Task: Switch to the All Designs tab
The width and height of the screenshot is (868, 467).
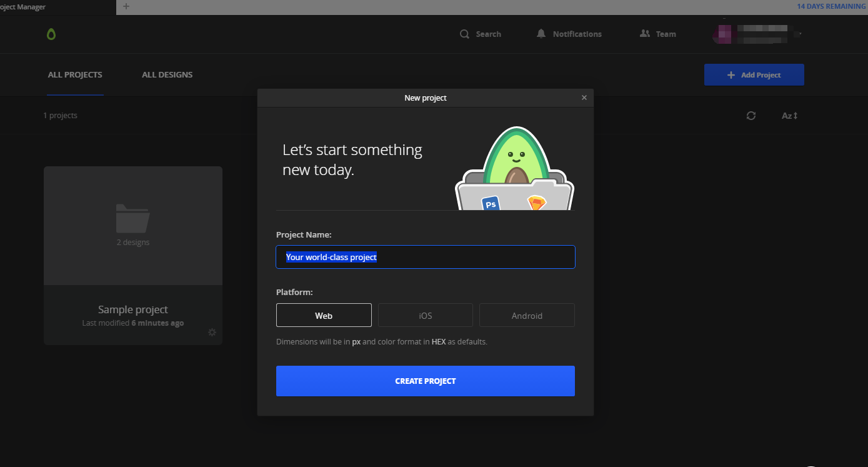Action: (167, 75)
